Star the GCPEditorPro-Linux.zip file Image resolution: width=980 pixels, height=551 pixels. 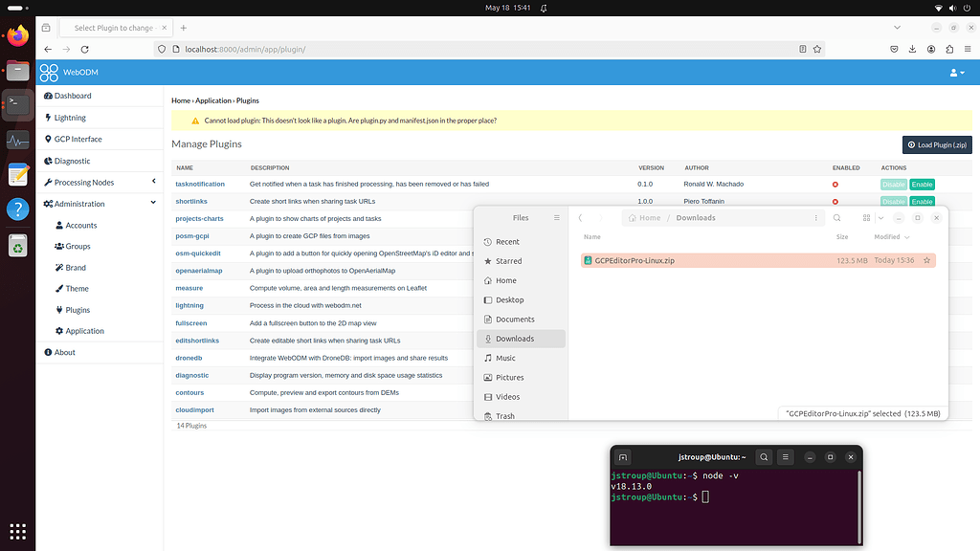pos(925,260)
